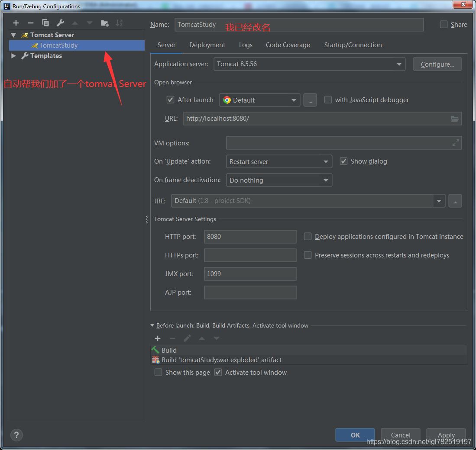Image resolution: width=476 pixels, height=450 pixels.
Task: Open the Application server dropdown
Action: pyautogui.click(x=309, y=64)
